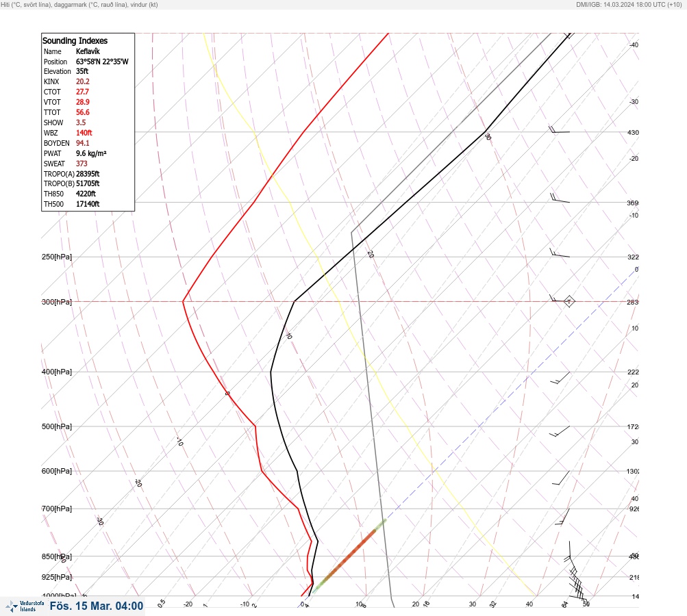Click the SWEAT value 373

(82, 164)
